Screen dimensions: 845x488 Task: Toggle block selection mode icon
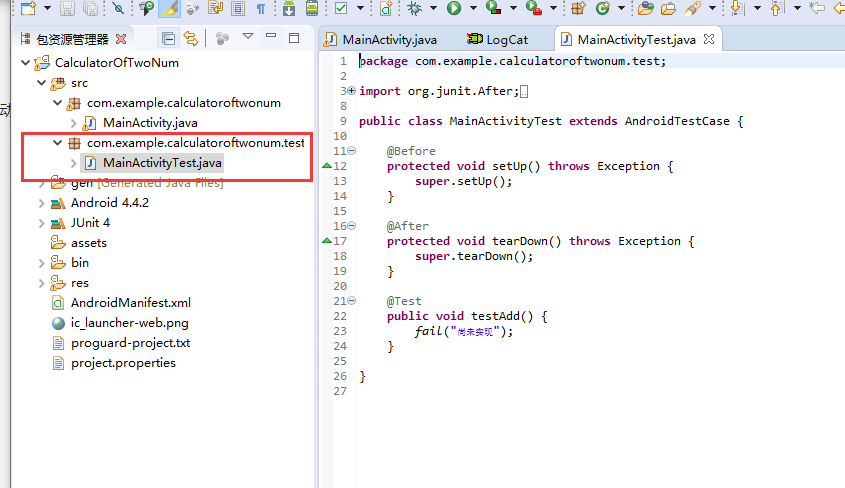[x=238, y=8]
